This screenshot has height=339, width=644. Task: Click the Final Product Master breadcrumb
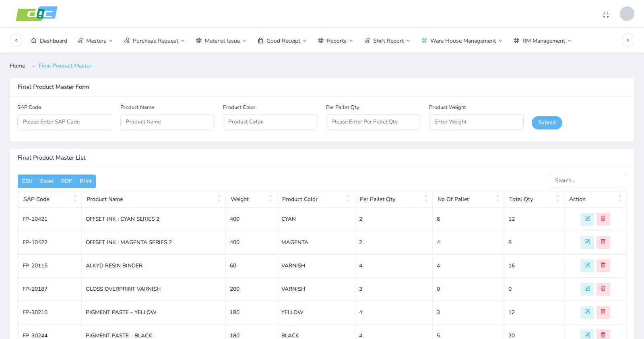pyautogui.click(x=65, y=66)
